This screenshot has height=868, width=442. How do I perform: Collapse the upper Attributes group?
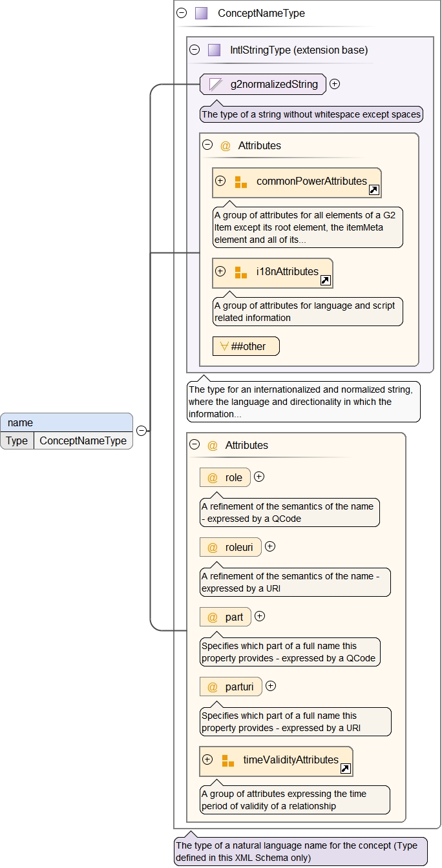pyautogui.click(x=207, y=145)
